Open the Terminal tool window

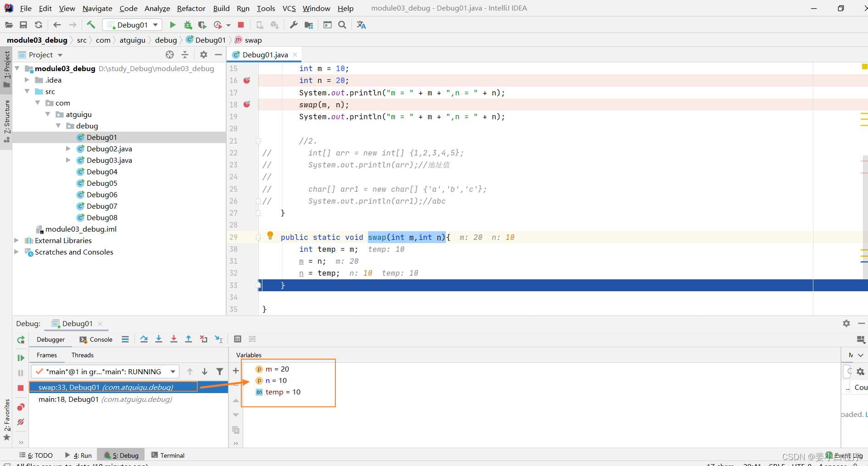click(168, 455)
